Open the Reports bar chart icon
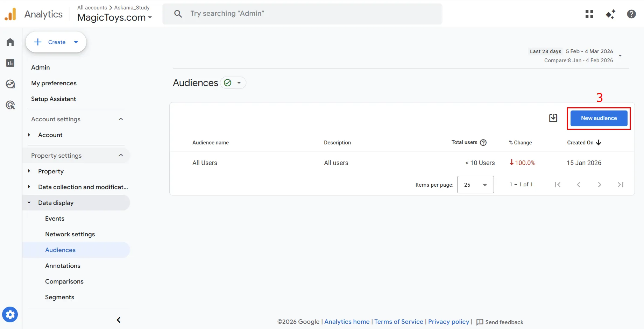The height and width of the screenshot is (329, 644). click(10, 63)
